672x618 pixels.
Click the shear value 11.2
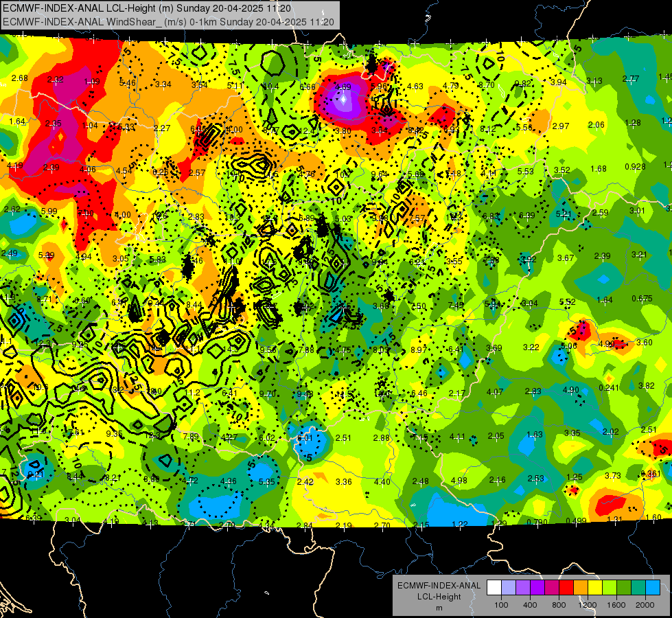(192, 392)
